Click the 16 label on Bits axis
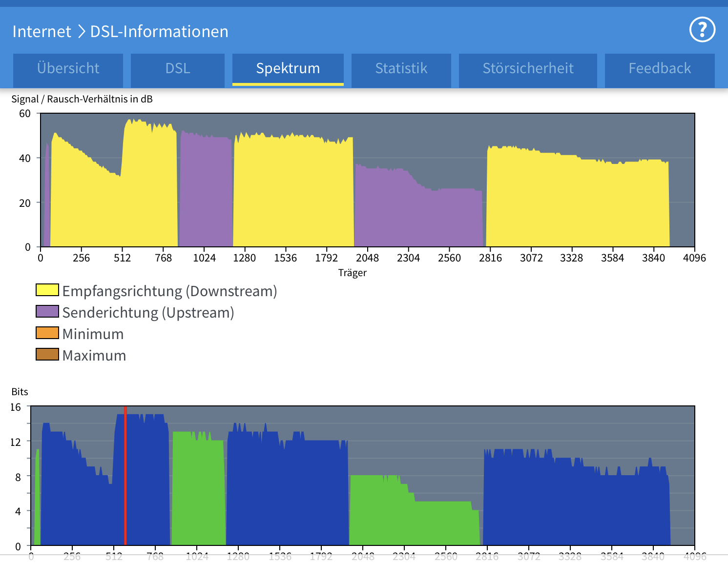The image size is (728, 563). coord(16,407)
